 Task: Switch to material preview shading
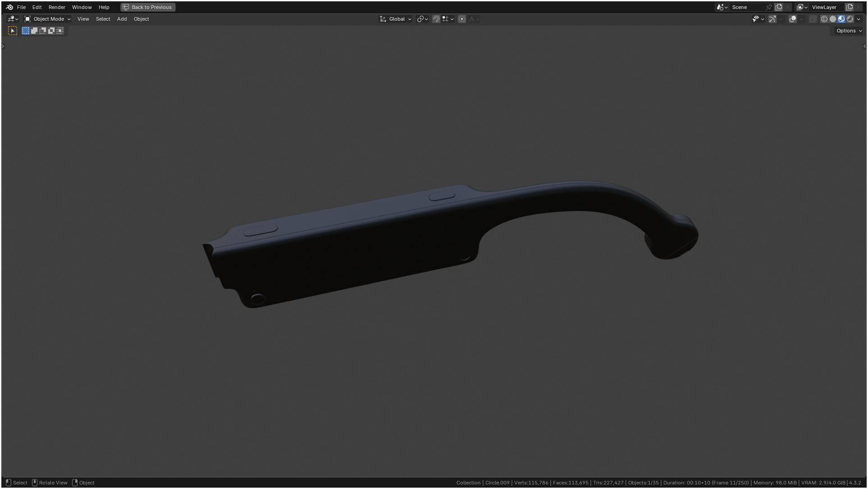point(841,19)
